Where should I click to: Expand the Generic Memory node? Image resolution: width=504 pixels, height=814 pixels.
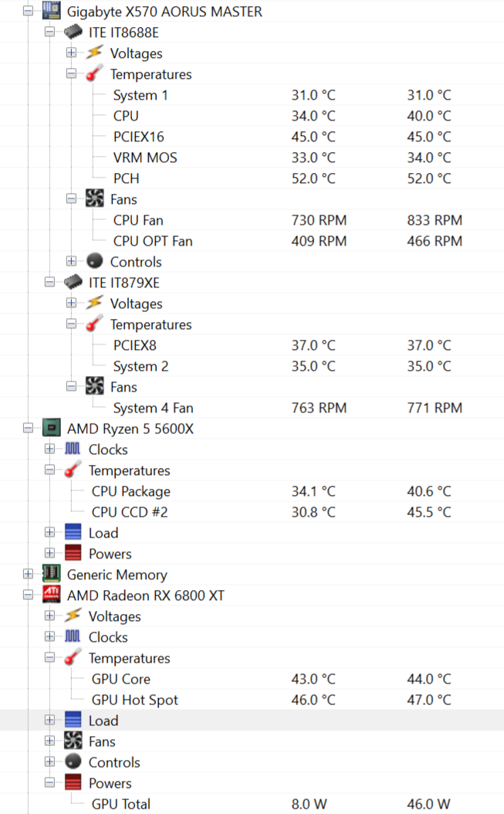28,574
